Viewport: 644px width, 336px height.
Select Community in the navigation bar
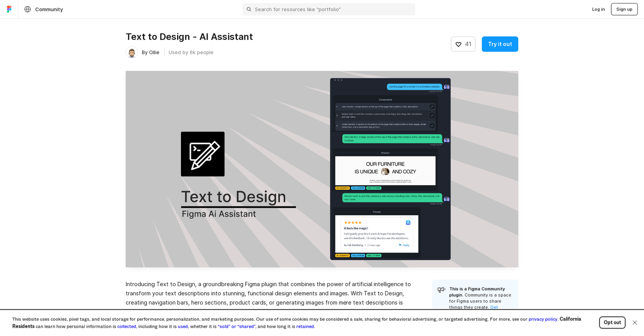tap(49, 9)
